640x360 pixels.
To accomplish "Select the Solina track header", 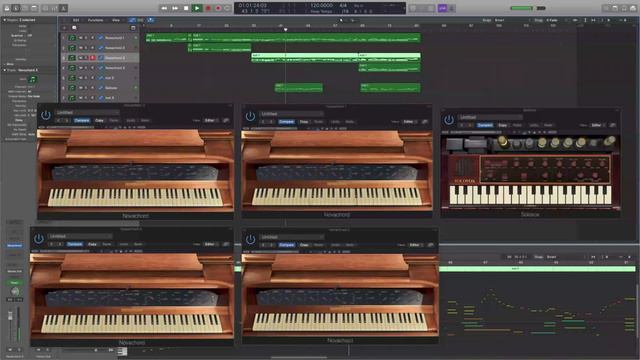I will click(99, 88).
